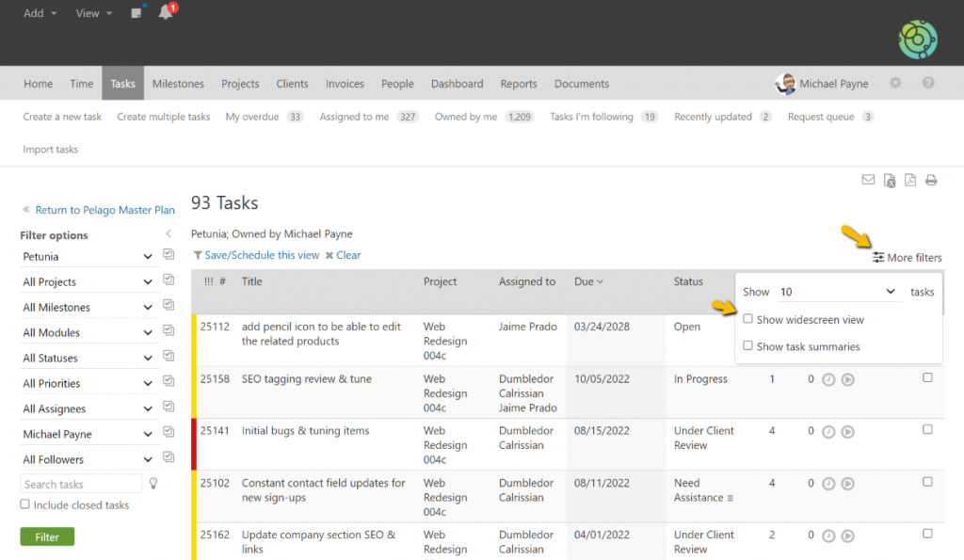Collapse the Filter options panel
Image resolution: width=964 pixels, height=560 pixels.
tap(169, 233)
